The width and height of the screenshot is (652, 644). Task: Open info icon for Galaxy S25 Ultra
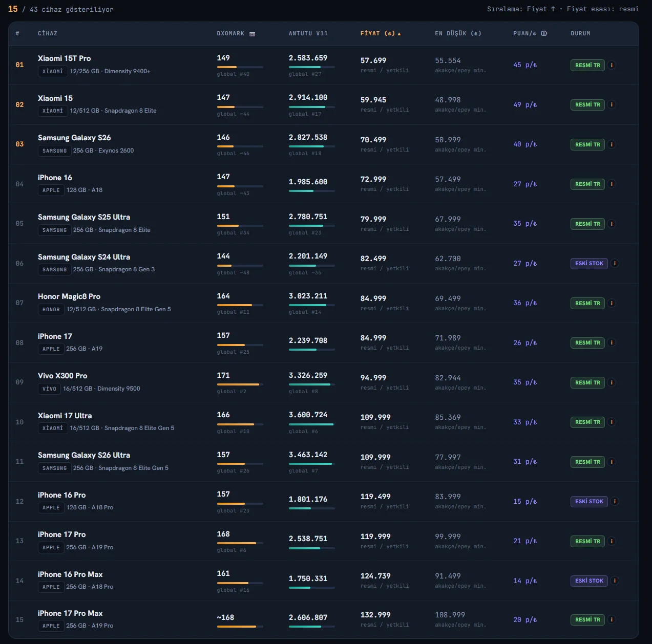pos(612,224)
